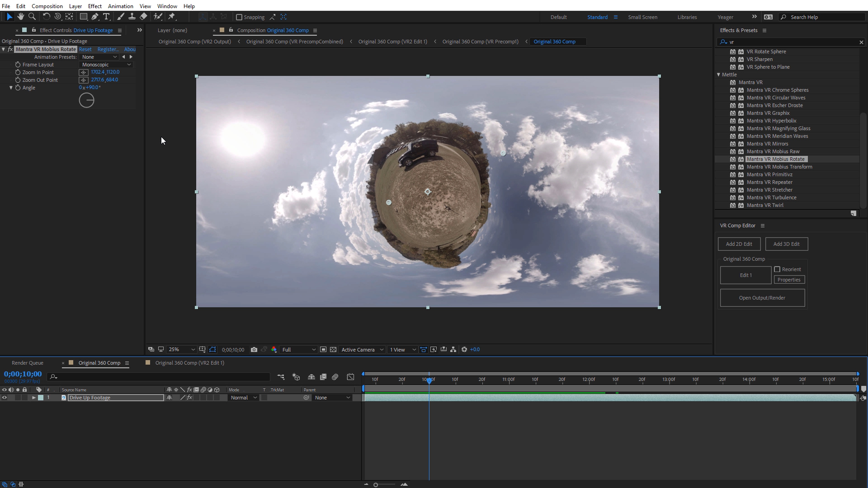Open the 25% magnification dropdown
The width and height of the screenshot is (868, 488).
pos(181,350)
